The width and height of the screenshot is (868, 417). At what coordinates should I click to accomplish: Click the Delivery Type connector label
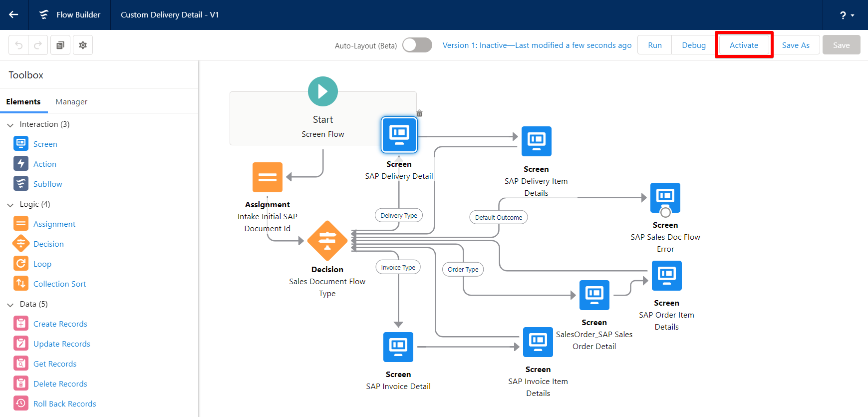tap(399, 215)
